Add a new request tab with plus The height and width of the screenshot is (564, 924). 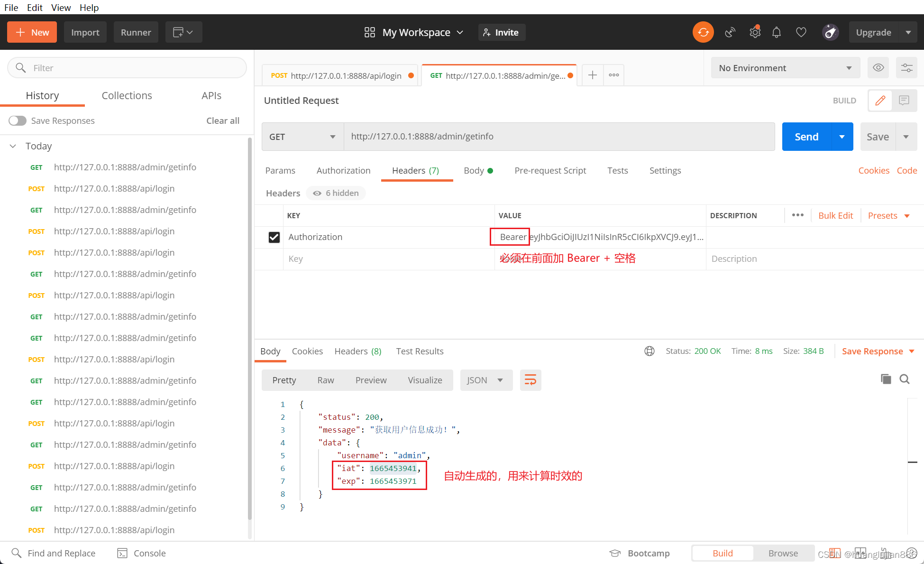(592, 75)
